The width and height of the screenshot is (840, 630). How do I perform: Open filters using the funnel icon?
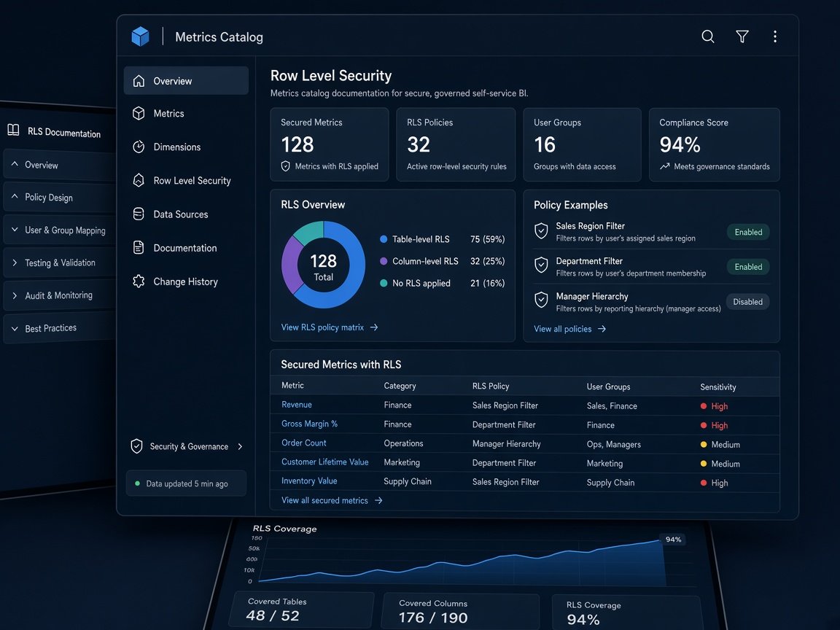[742, 36]
